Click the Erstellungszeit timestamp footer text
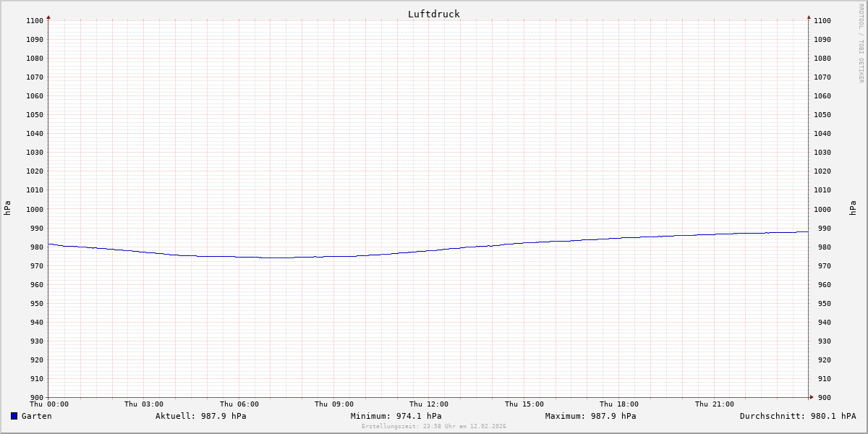The width and height of the screenshot is (868, 434). (x=433, y=426)
